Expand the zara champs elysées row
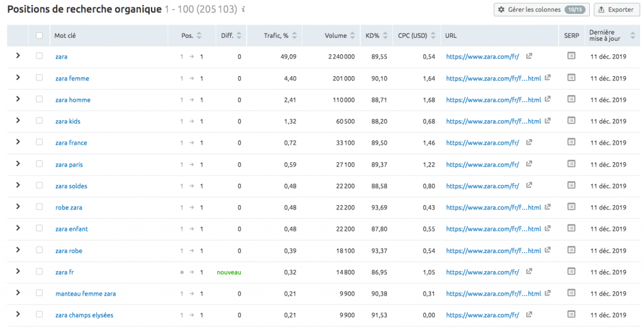The image size is (644, 327). click(18, 314)
